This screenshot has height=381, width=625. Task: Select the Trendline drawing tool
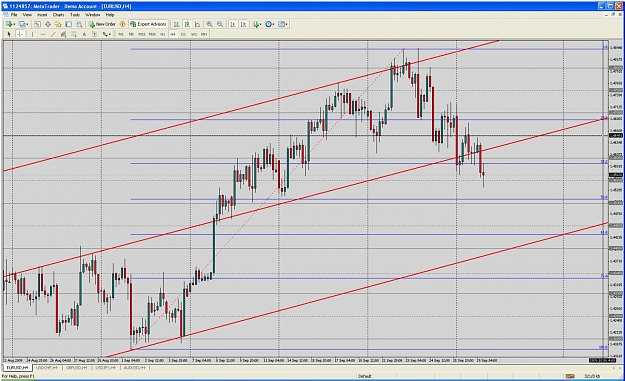click(53, 34)
